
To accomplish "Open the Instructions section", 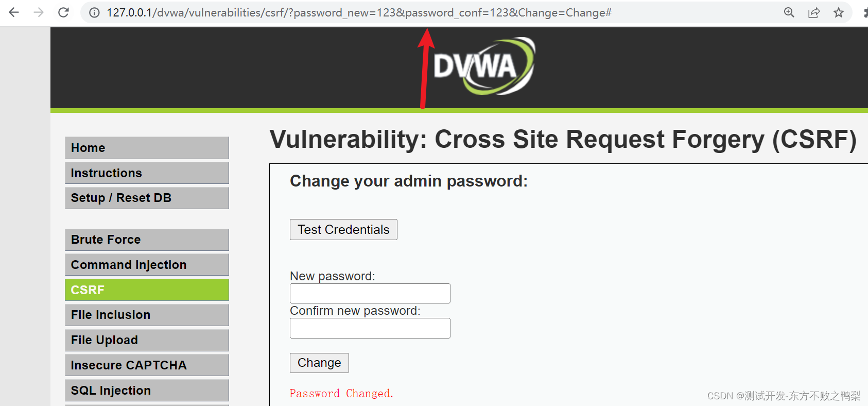I will click(x=147, y=173).
